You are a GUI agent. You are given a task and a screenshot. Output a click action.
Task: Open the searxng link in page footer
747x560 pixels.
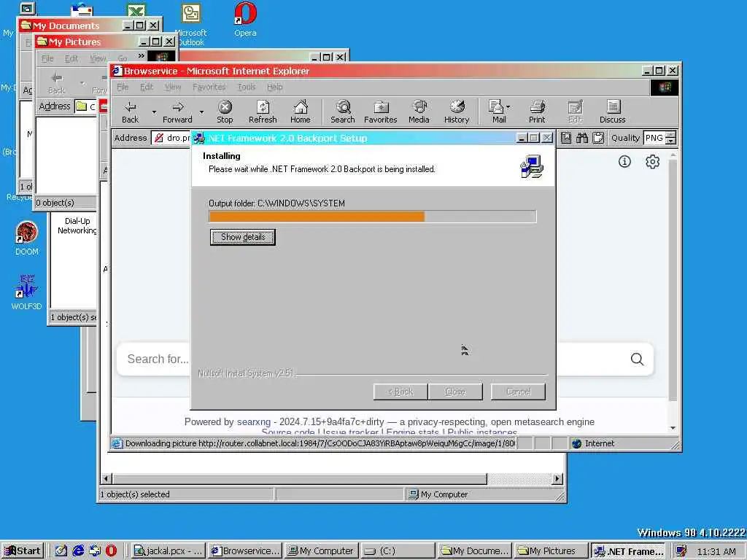253,422
